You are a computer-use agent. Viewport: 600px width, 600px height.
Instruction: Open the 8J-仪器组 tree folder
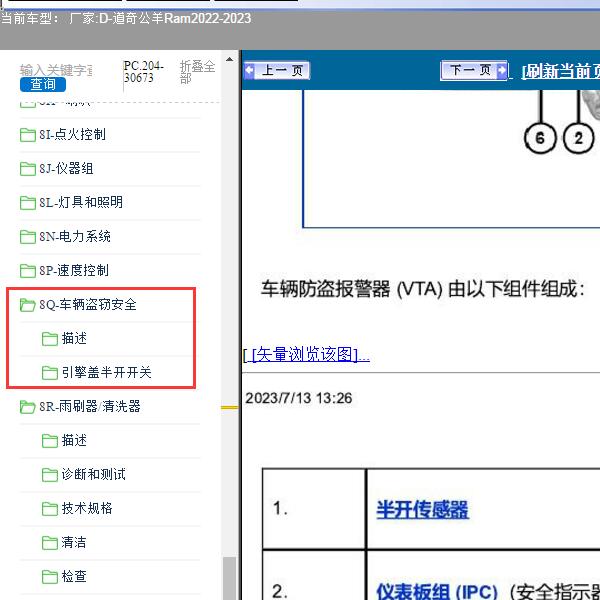click(x=66, y=168)
